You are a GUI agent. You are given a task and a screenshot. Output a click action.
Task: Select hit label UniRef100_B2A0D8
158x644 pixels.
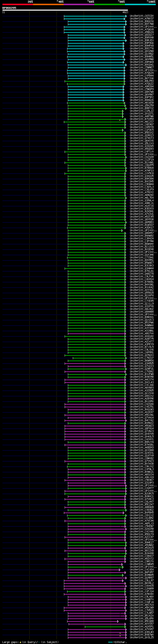tap(142, 554)
